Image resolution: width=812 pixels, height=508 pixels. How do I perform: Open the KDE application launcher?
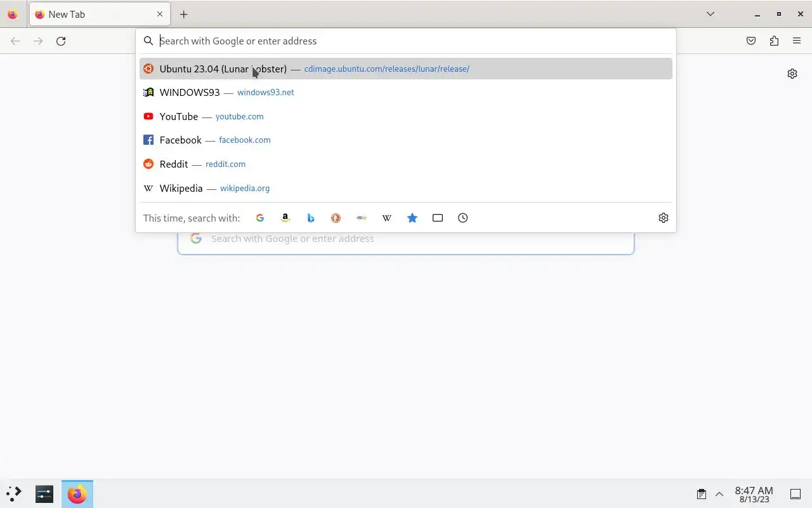[14, 494]
